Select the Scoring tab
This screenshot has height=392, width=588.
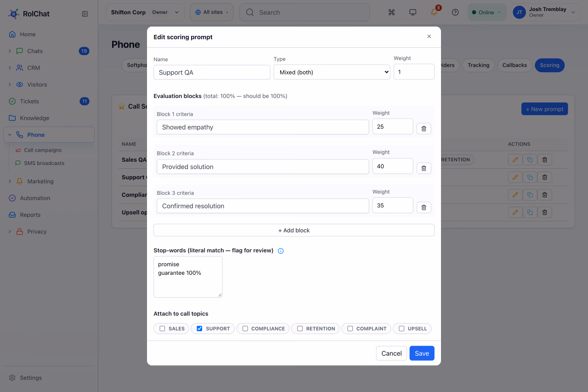[549, 65]
